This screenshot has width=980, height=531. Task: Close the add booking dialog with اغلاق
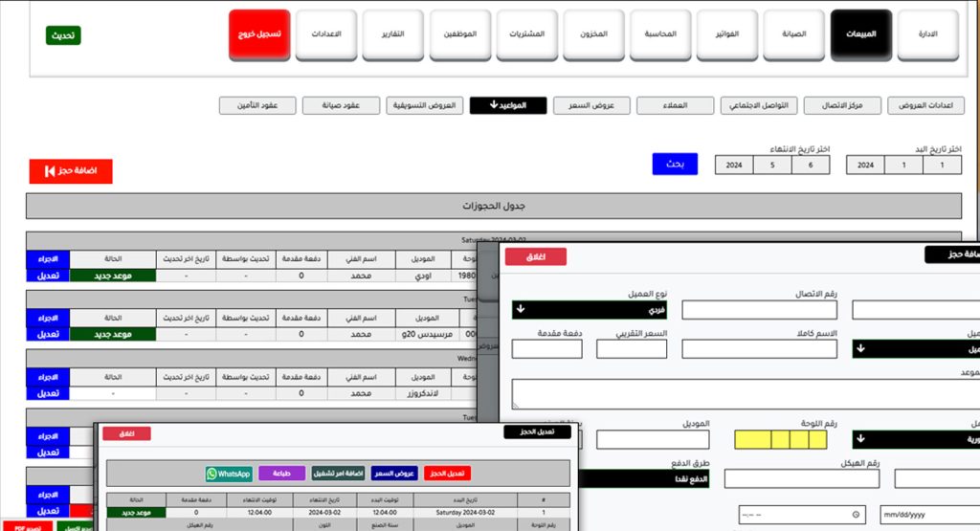point(535,256)
